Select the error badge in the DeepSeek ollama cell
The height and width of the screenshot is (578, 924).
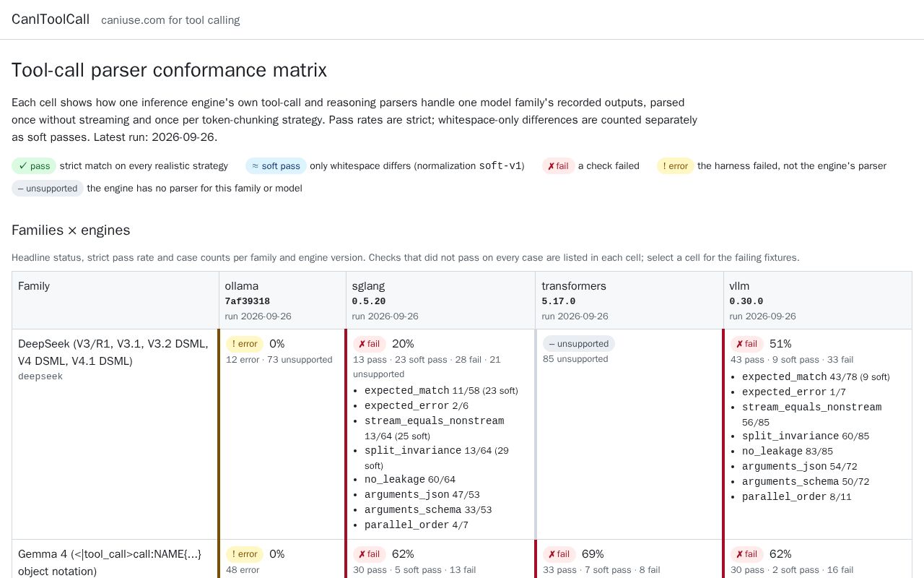coord(245,344)
